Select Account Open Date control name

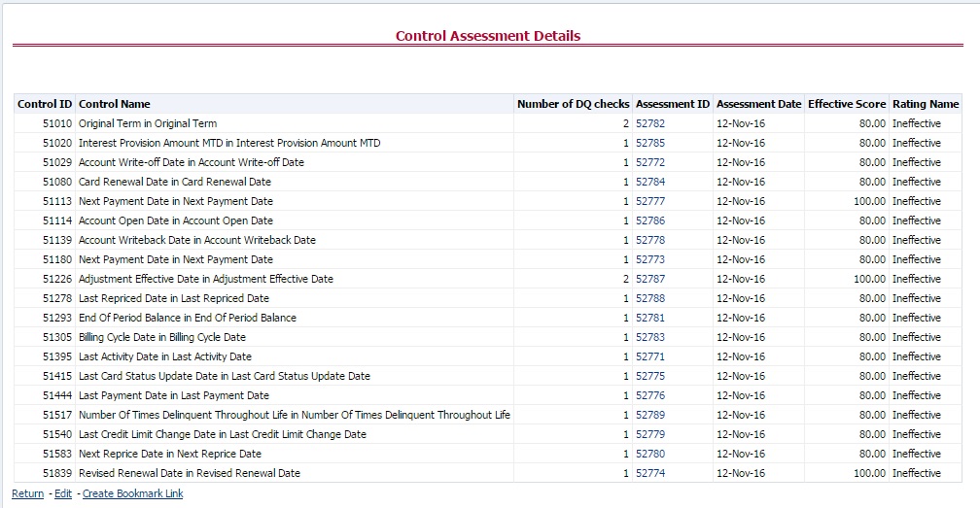(x=176, y=220)
